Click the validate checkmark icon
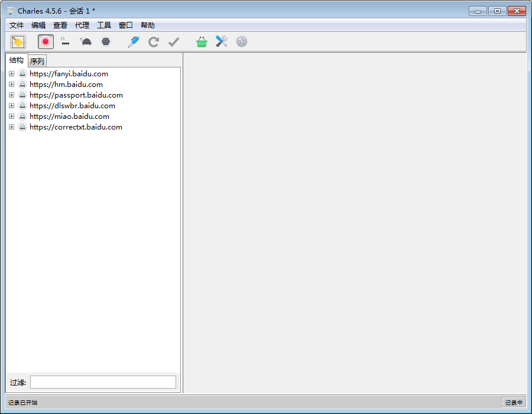This screenshot has width=532, height=414. pyautogui.click(x=174, y=42)
